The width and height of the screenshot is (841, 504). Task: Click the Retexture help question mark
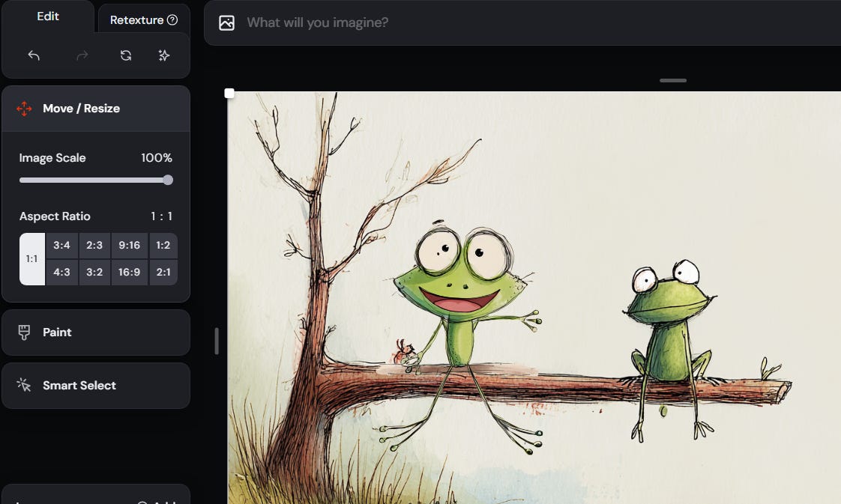[172, 19]
